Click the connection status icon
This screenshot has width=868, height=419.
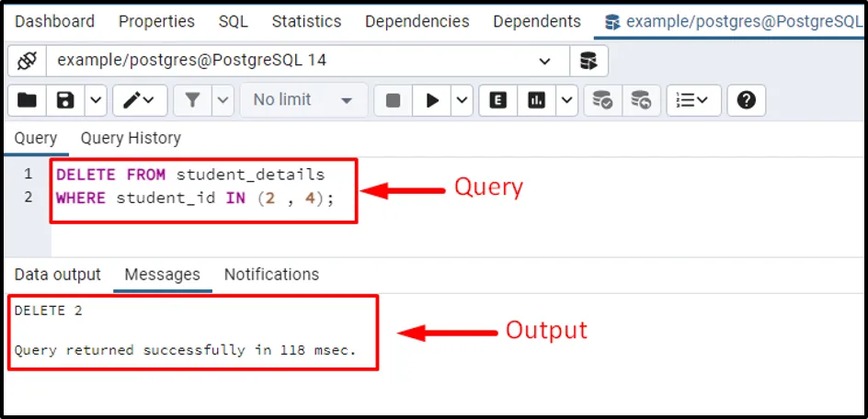pyautogui.click(x=28, y=62)
